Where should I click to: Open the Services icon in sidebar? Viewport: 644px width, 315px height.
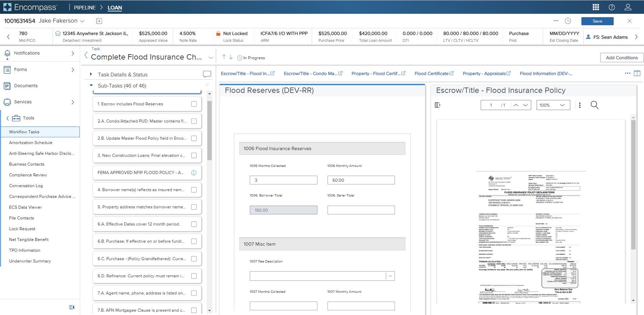point(7,102)
